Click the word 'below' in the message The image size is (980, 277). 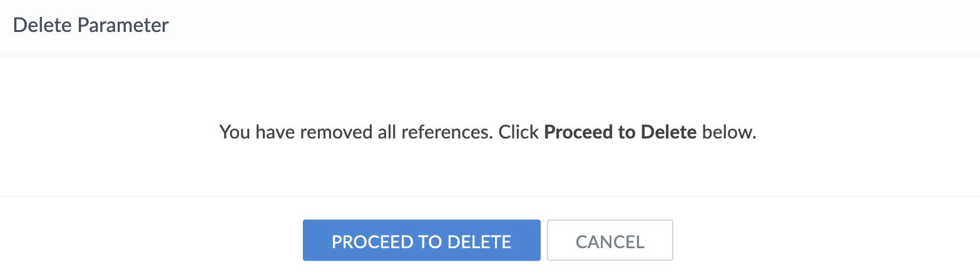[728, 133]
